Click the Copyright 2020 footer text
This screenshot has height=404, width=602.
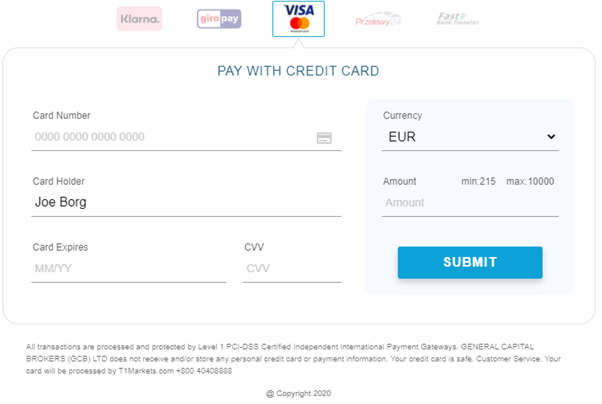[x=298, y=394]
